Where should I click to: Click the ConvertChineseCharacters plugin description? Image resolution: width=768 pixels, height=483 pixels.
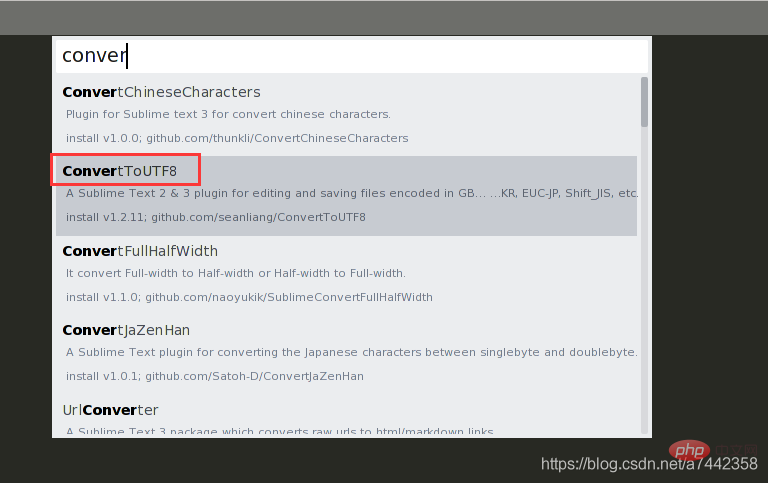(x=228, y=114)
